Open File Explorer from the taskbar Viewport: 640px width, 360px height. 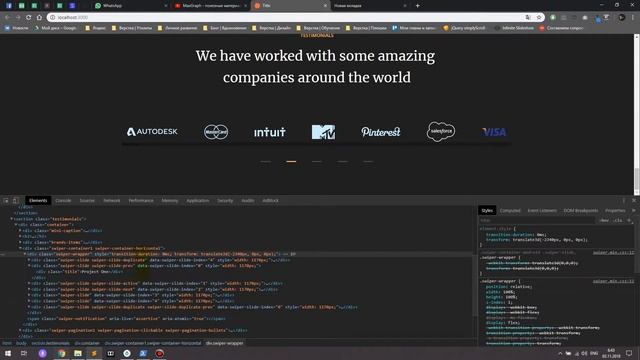tap(78, 353)
